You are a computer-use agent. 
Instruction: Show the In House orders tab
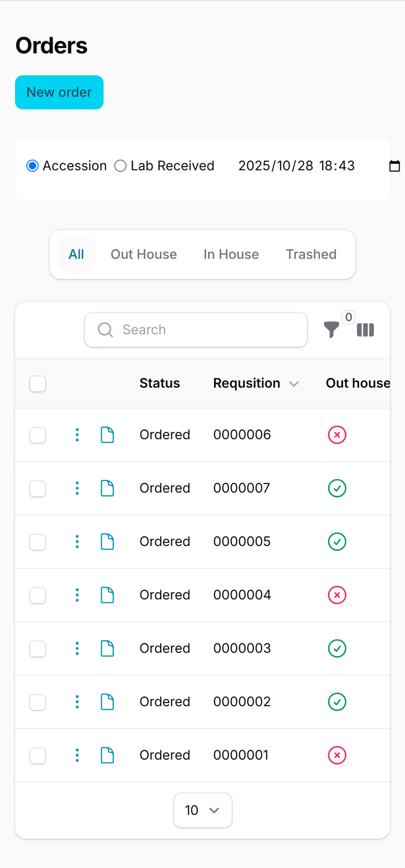coord(231,254)
